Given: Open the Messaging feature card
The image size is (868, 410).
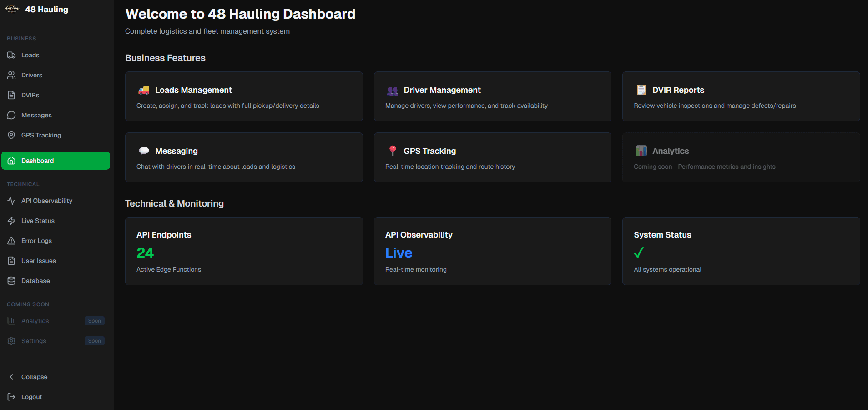Looking at the screenshot, I should (244, 157).
